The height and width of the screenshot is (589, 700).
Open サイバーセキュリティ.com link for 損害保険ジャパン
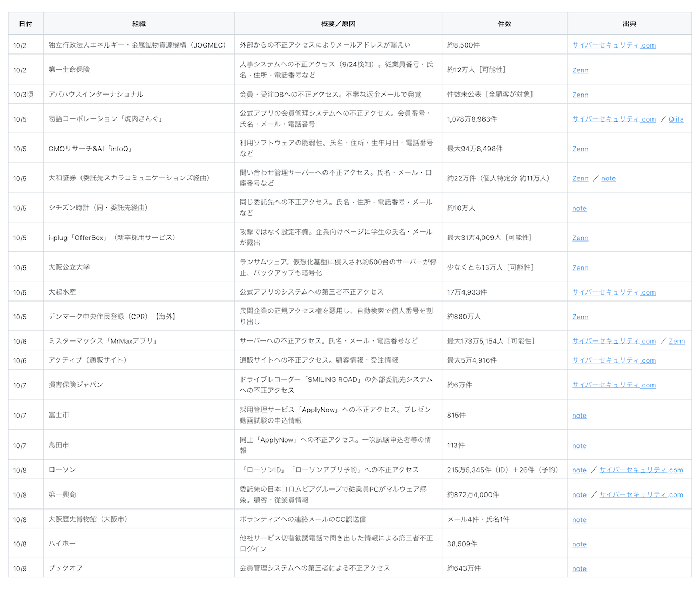(614, 385)
